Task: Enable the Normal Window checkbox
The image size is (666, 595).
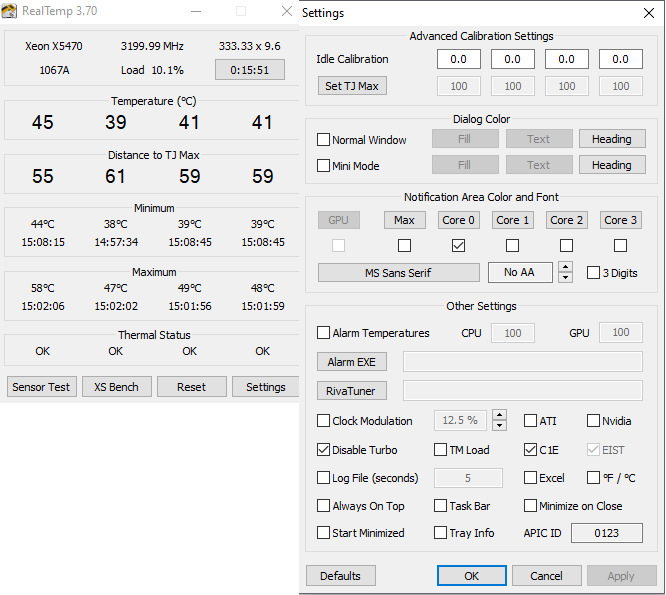Action: 324,140
